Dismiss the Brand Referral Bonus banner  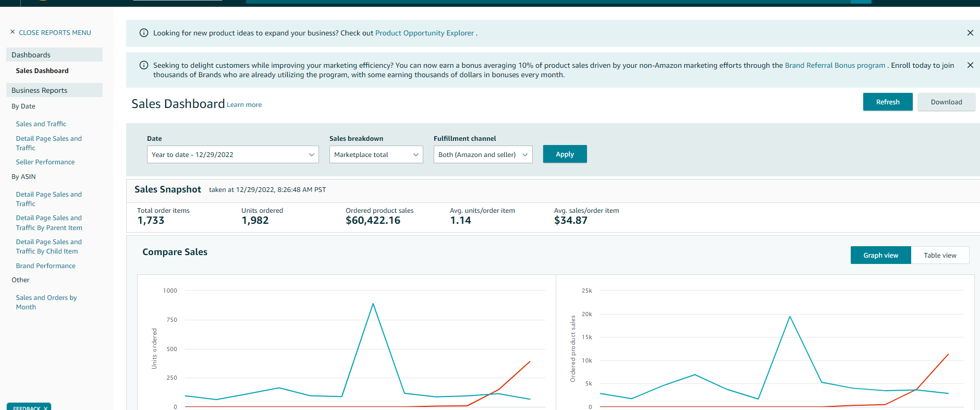point(970,65)
